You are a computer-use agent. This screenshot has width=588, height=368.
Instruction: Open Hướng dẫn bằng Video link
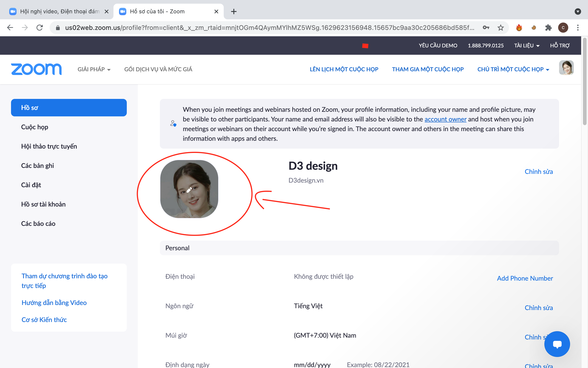(54, 302)
